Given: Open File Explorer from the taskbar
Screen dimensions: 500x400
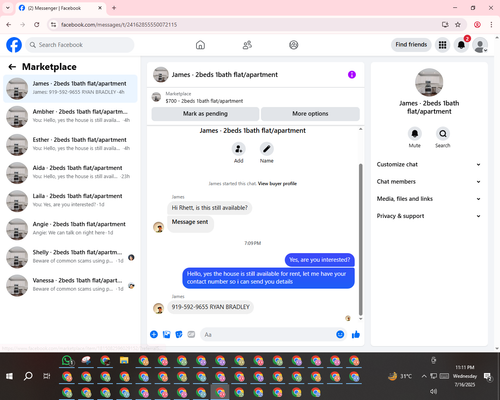Looking at the screenshot, I should tap(124, 361).
